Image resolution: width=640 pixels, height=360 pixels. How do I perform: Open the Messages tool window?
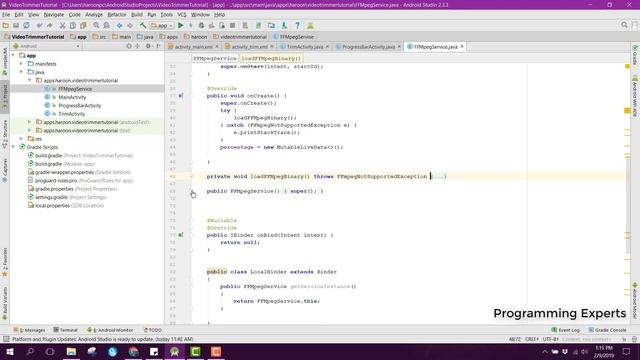tap(29, 330)
